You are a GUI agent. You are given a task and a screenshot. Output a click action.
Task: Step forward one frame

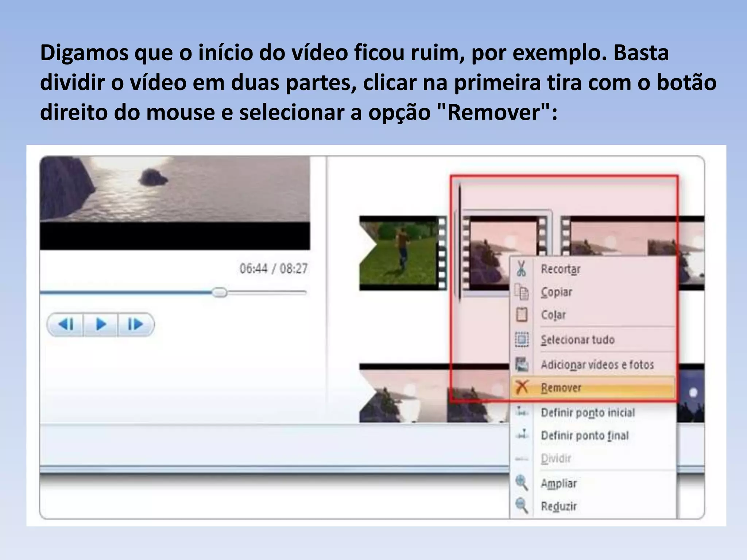(x=135, y=324)
